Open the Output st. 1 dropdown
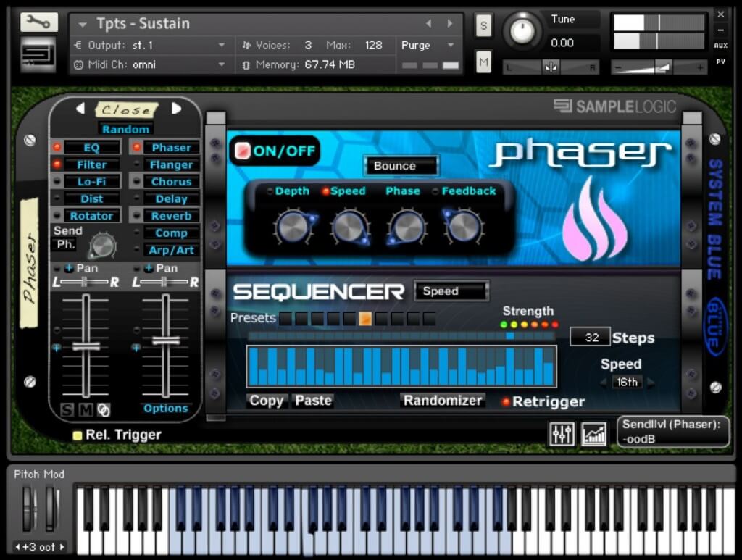The width and height of the screenshot is (742, 560). (149, 45)
